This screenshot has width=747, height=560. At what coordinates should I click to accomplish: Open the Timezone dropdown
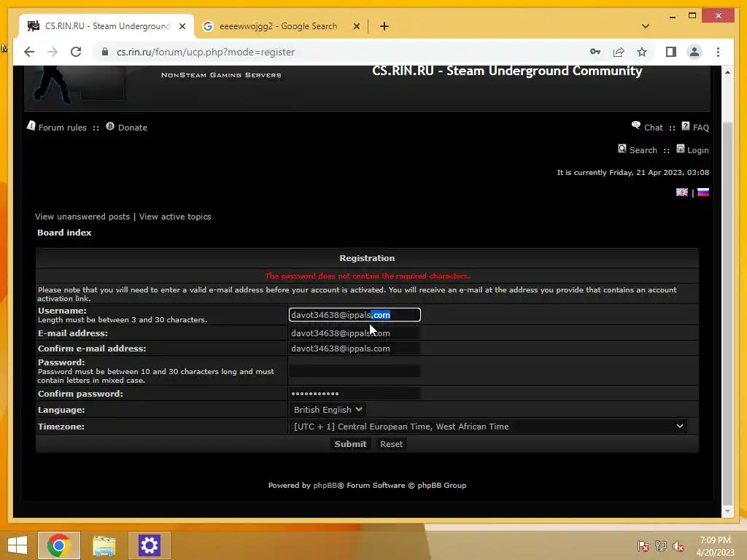click(x=488, y=427)
